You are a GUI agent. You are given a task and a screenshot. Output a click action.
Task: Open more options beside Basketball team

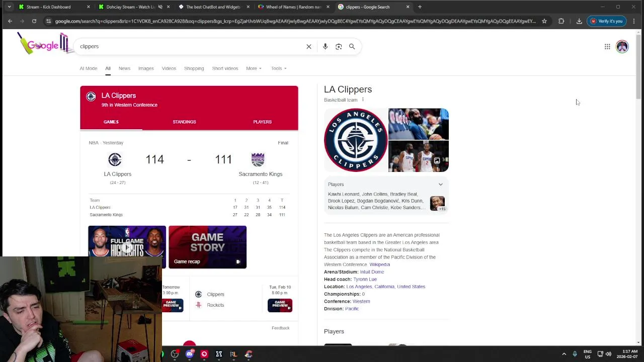[363, 100]
